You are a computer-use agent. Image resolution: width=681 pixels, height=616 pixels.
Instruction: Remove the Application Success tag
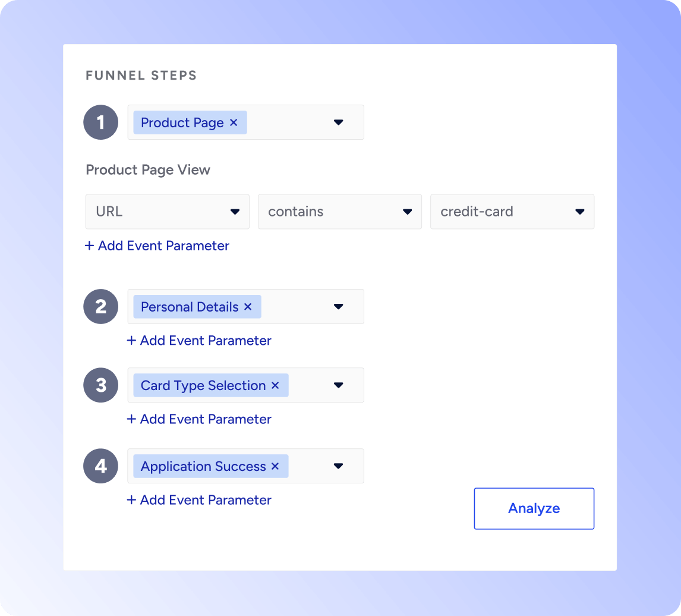pos(275,466)
